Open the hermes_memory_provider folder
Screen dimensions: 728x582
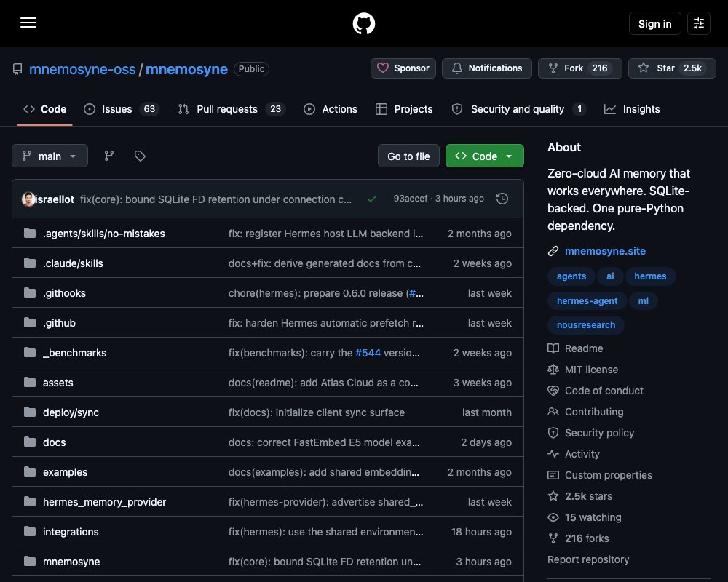104,502
